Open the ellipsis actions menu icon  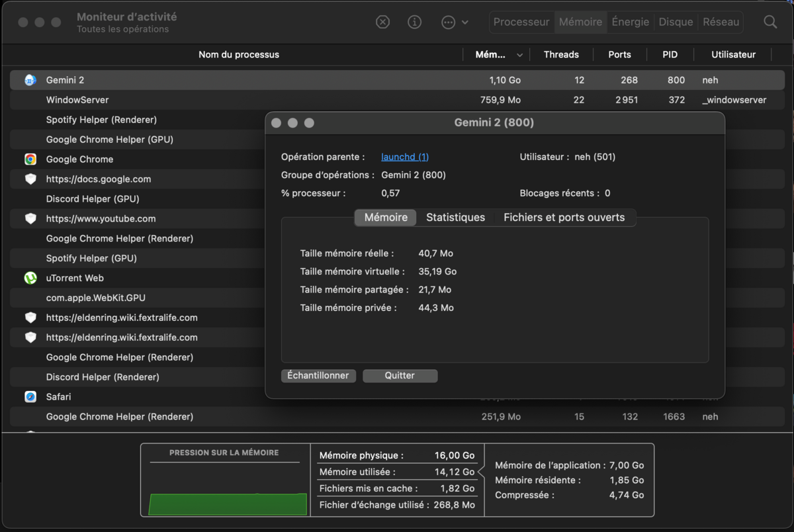coord(448,22)
